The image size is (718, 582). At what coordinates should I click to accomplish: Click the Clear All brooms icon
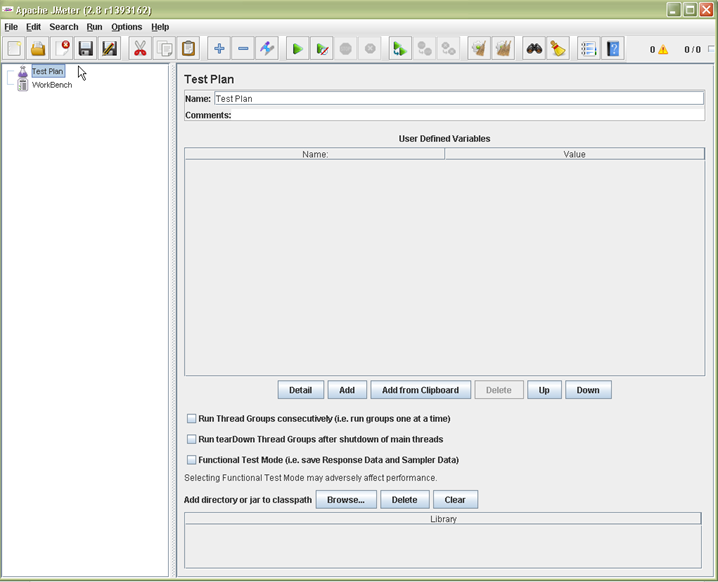(503, 49)
